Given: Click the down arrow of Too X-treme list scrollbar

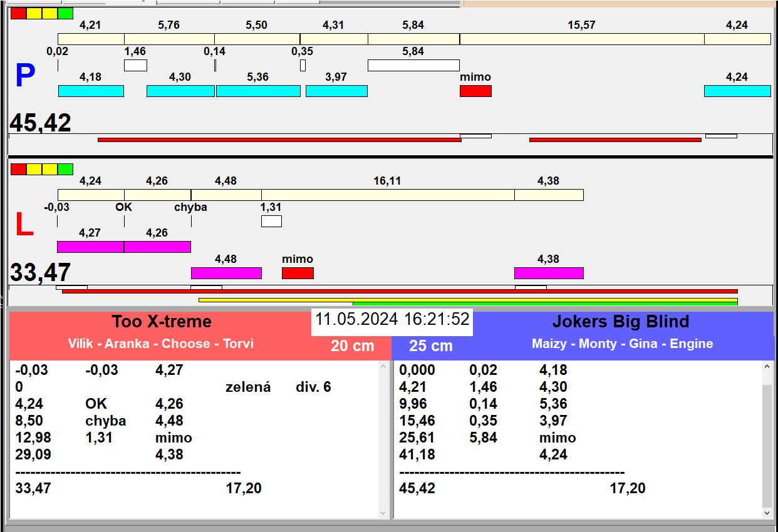Looking at the screenshot, I should [x=384, y=513].
